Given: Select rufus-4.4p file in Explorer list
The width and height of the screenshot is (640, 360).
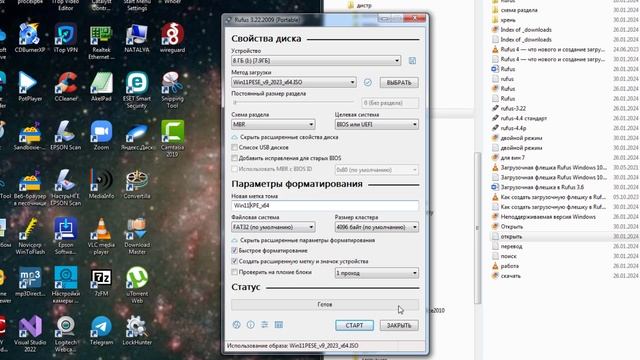Looking at the screenshot, I should [x=509, y=128].
